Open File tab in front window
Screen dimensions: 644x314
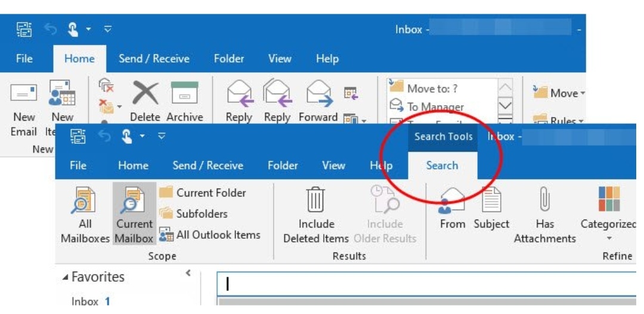[78, 165]
